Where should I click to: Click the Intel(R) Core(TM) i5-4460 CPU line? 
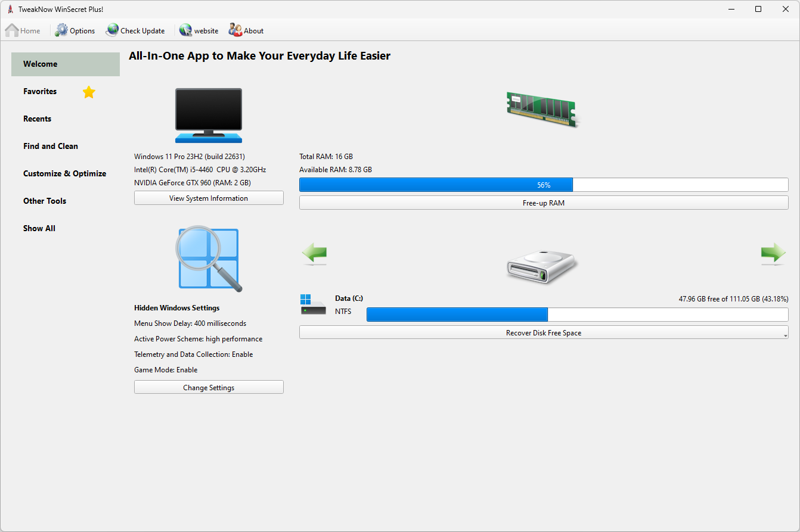point(200,170)
